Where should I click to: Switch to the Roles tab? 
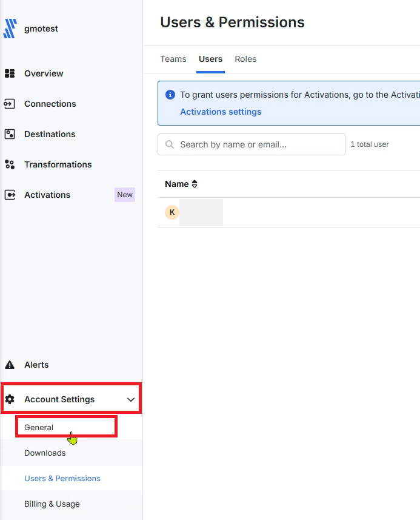pos(245,59)
